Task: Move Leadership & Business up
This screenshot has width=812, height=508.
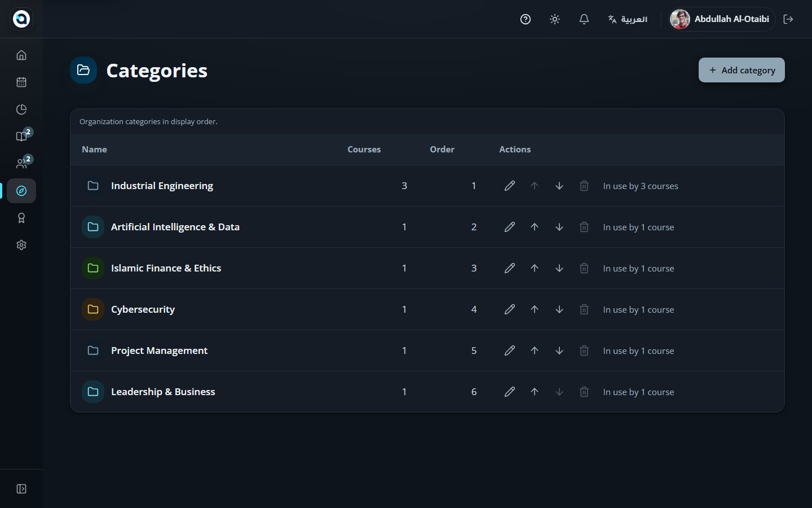Action: point(535,392)
